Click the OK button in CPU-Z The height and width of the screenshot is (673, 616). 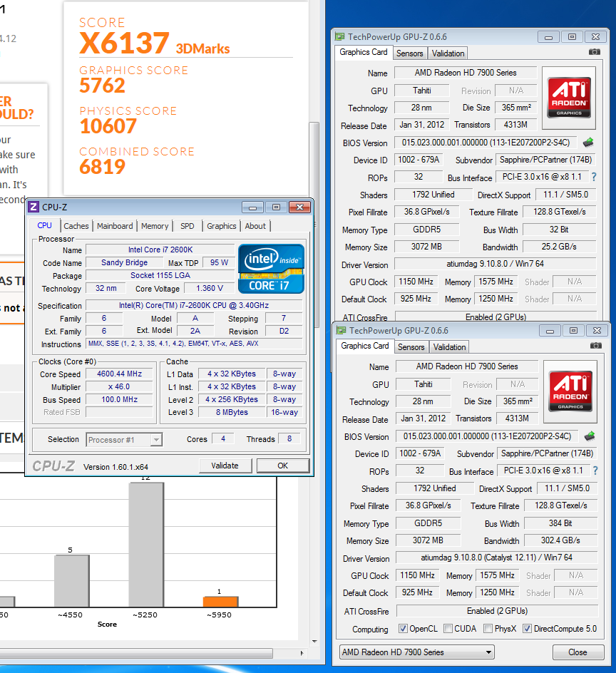click(x=283, y=466)
